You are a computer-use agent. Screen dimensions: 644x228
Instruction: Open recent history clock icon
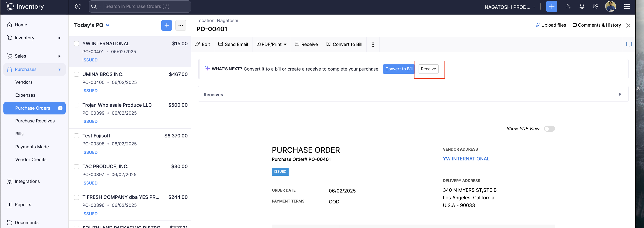pos(78,7)
